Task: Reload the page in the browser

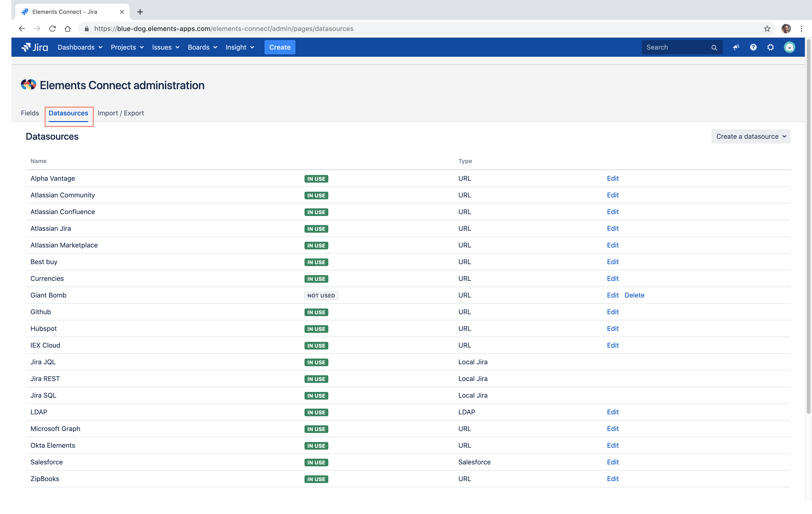Action: [52, 29]
